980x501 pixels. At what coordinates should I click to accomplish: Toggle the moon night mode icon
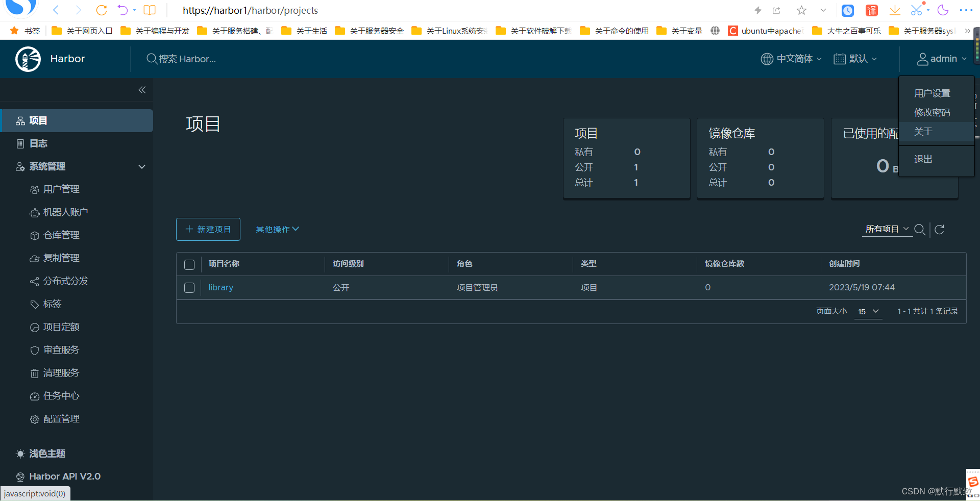943,10
